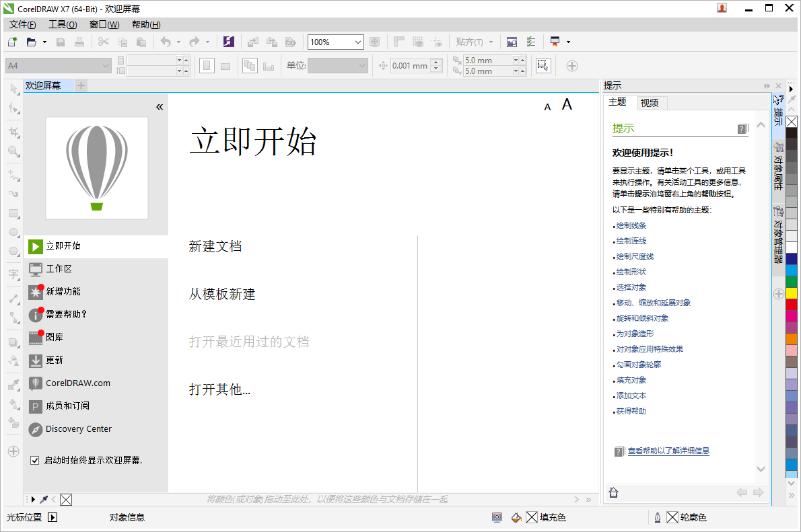Viewport: 801px width, 532px height.
Task: Click the outline pen icon in the status bar
Action: click(x=658, y=518)
